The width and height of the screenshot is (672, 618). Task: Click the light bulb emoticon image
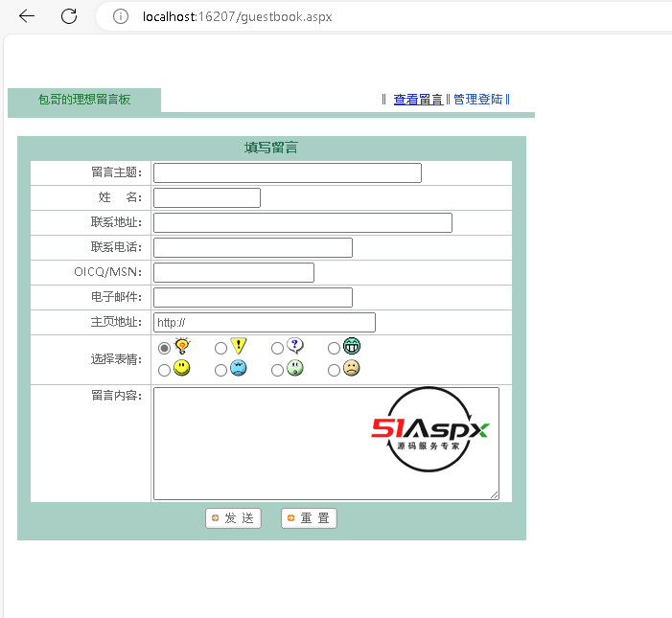182,347
